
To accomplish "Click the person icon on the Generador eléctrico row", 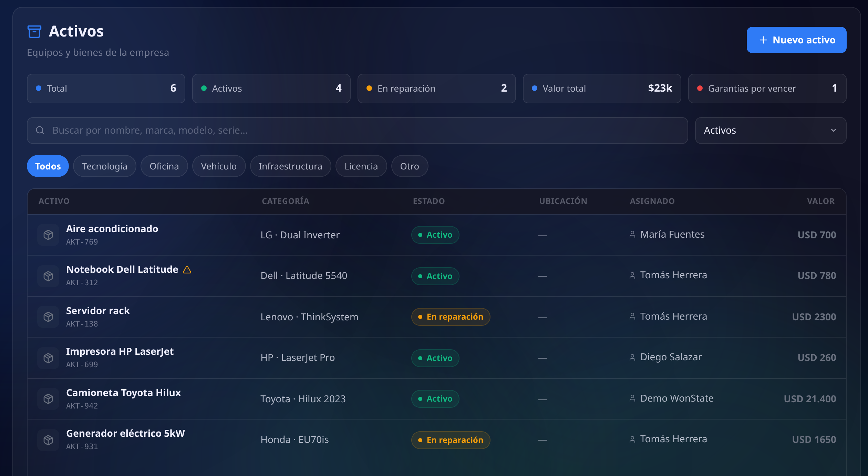I will click(x=632, y=439).
